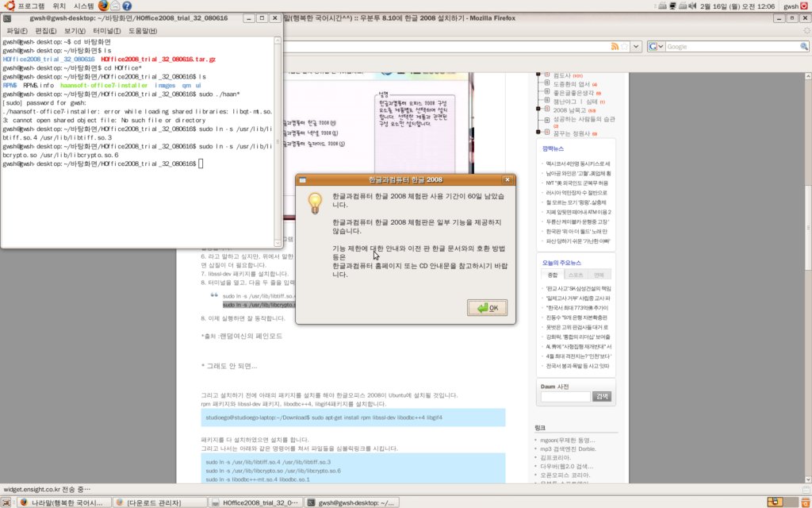
Task: Bookmark this page with the star icon
Action: [x=625, y=47]
